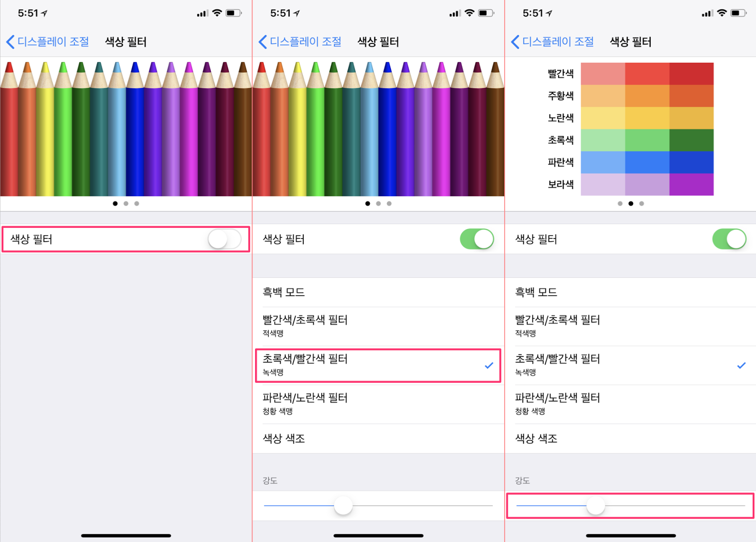The height and width of the screenshot is (542, 756).
Task: Select 초록색/빨간색 필터 in middle screen
Action: click(x=378, y=365)
